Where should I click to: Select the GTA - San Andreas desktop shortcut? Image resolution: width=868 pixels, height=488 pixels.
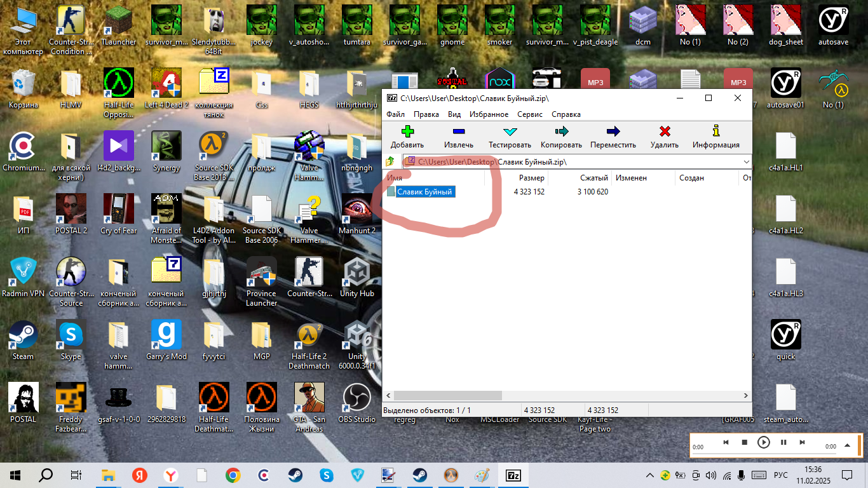[x=309, y=408]
